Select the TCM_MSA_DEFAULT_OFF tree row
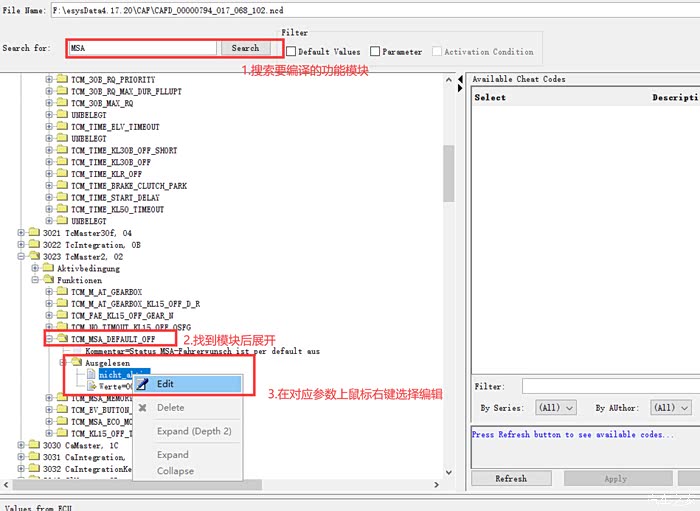Image resolution: width=700 pixels, height=511 pixels. [x=113, y=339]
